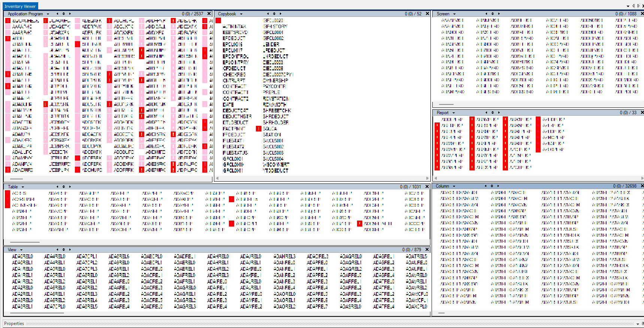
Task: Click the right arrow in Copybook panel header
Action: click(x=281, y=14)
